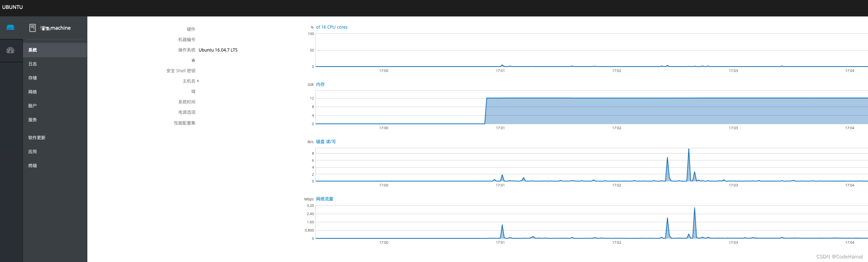
Task: Click the filled memory usage graph area
Action: tap(677, 111)
